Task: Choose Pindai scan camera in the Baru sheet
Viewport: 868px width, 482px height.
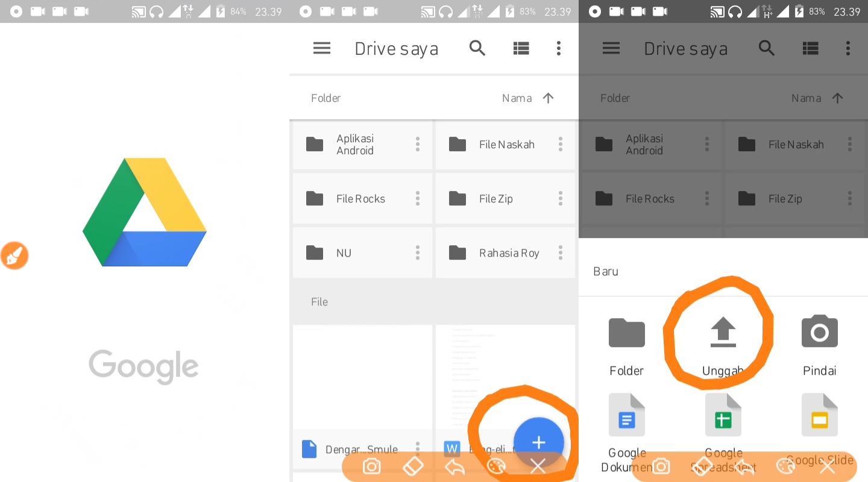Action: point(820,346)
